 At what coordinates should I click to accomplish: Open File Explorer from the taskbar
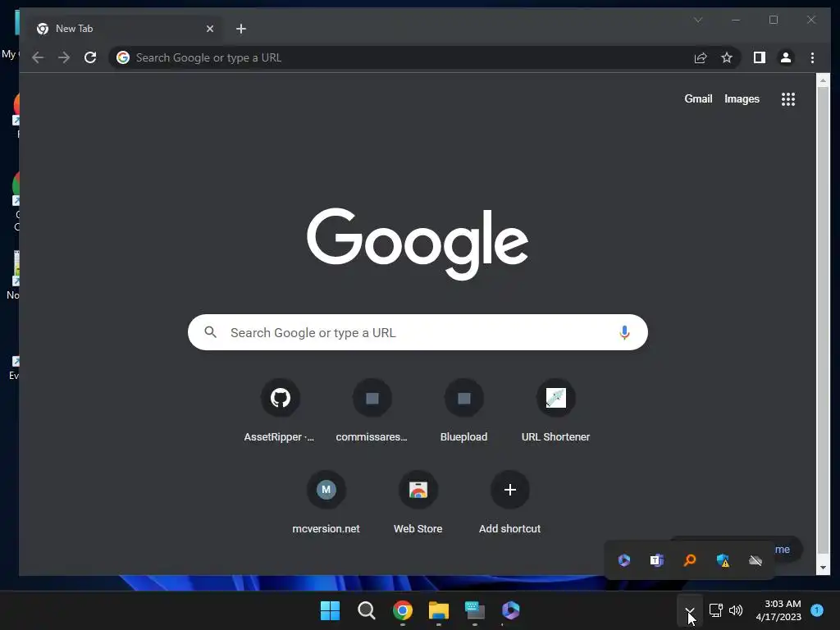tap(439, 610)
